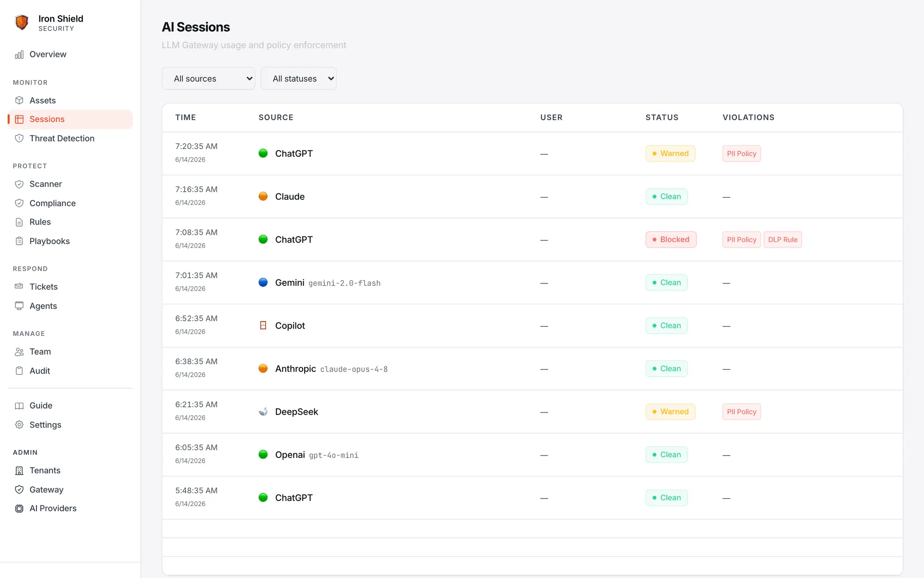Click the Warned badge in DeepSeek row
The image size is (924, 578).
tap(670, 411)
